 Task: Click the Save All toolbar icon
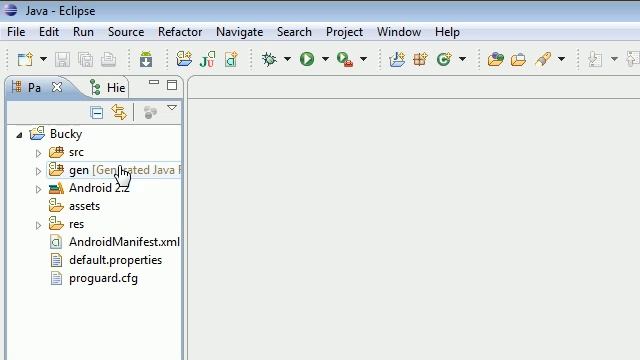pos(85,60)
